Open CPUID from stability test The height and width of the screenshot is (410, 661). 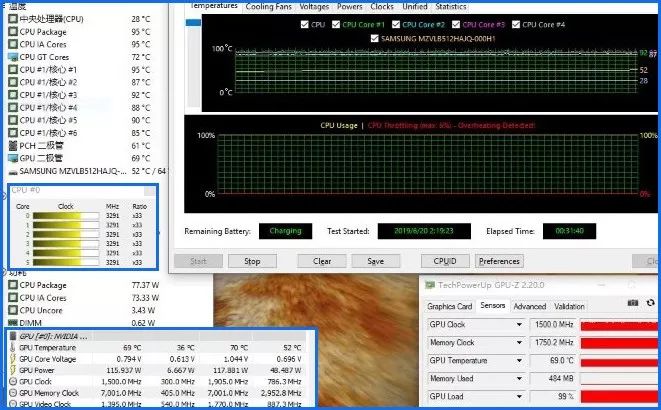[445, 261]
